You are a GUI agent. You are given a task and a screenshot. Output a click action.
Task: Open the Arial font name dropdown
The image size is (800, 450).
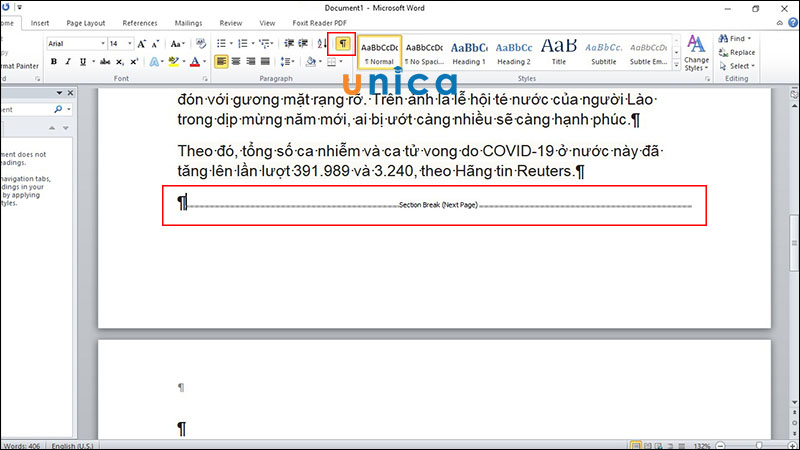(103, 44)
